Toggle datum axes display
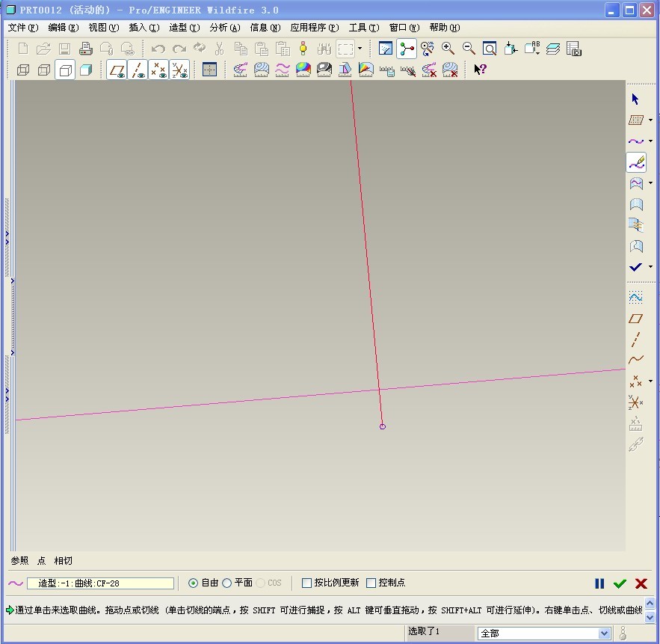This screenshot has height=644, width=660. click(x=138, y=70)
